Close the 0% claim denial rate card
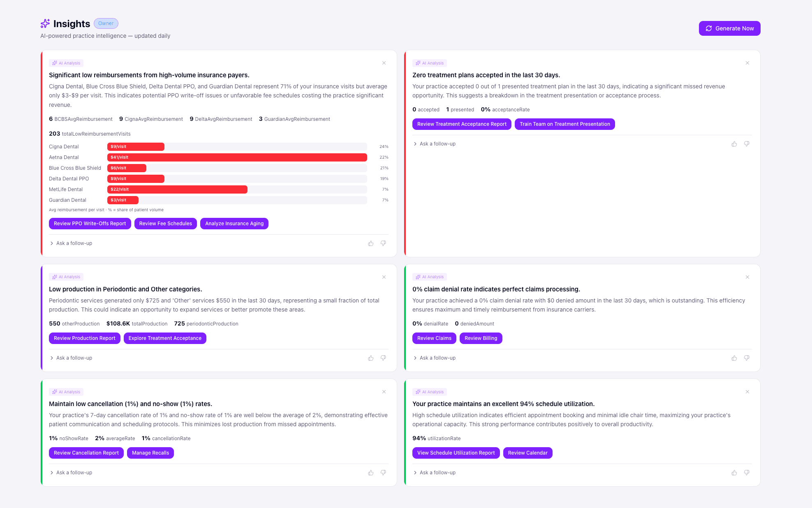 tap(747, 277)
